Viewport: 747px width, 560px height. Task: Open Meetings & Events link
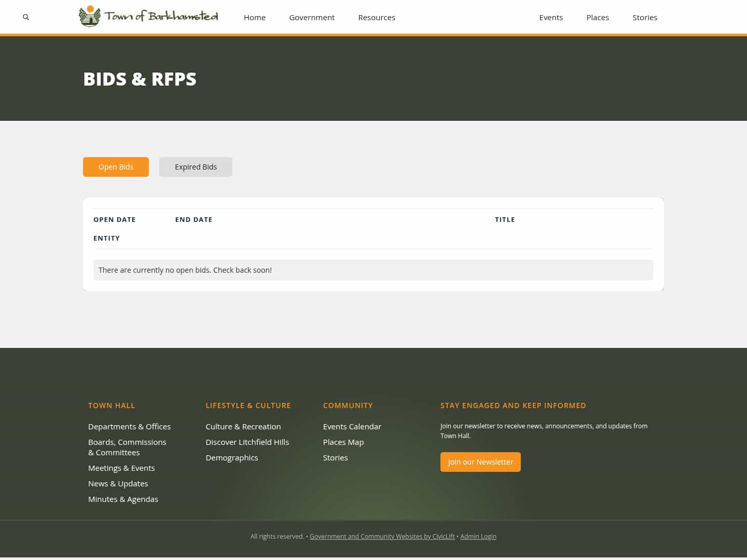point(121,468)
